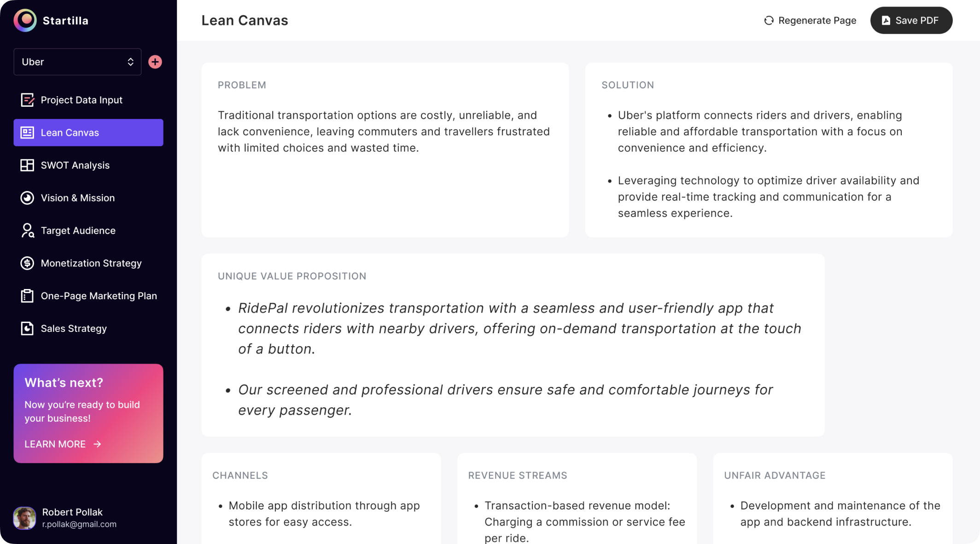Click the Vision & Mission circle icon

coord(27,198)
